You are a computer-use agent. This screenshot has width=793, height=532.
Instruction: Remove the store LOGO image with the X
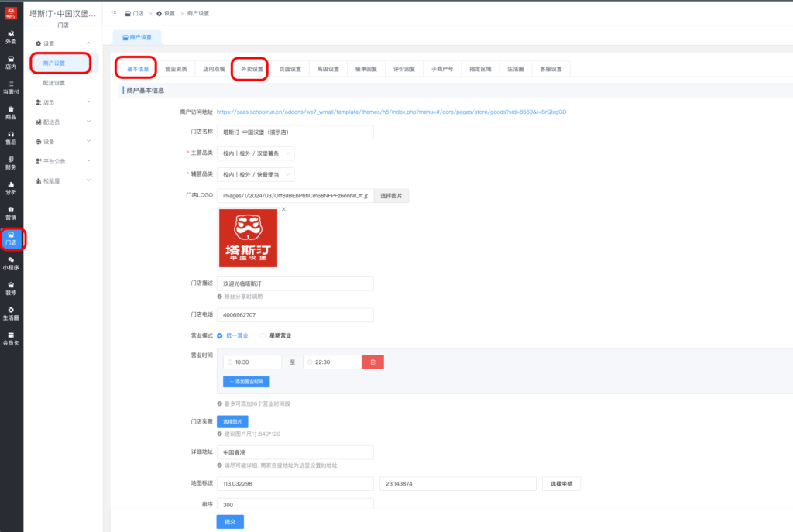click(283, 209)
